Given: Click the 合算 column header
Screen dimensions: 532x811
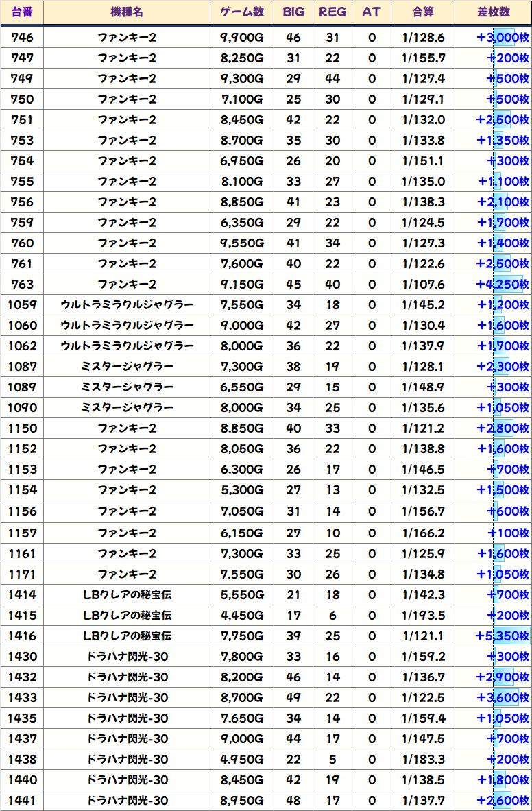Looking at the screenshot, I should pos(423,12).
